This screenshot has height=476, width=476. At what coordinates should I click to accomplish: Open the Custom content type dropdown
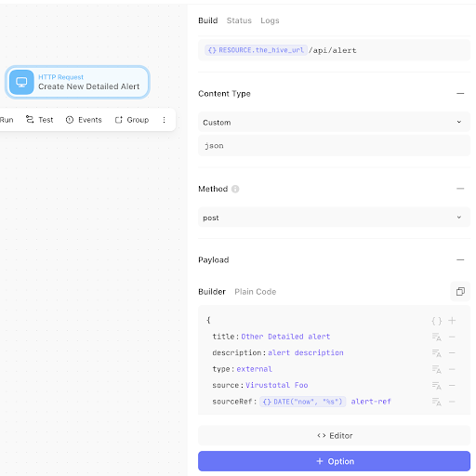(x=334, y=122)
